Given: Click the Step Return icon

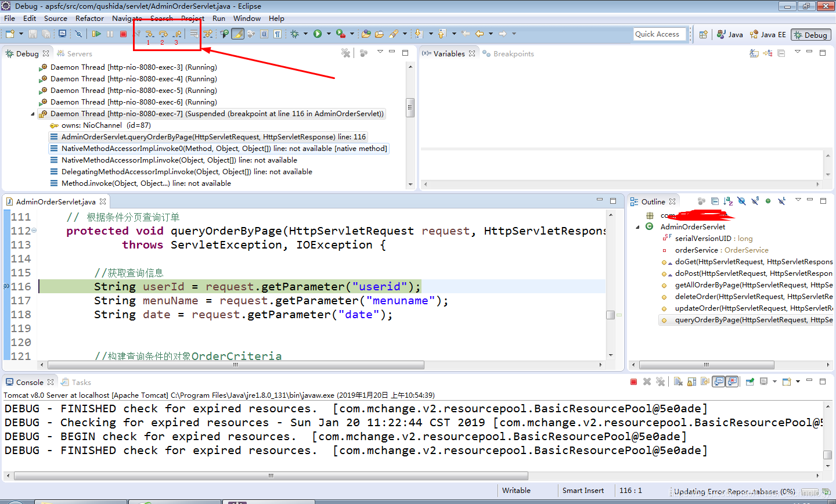Looking at the screenshot, I should 178,34.
